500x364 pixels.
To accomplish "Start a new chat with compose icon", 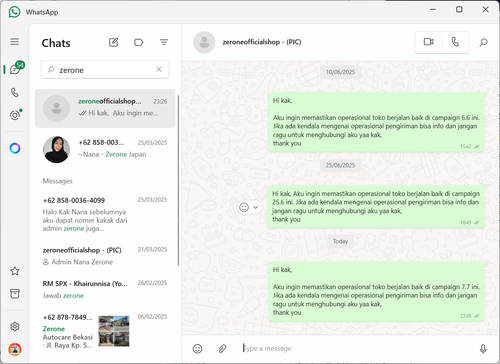I will [114, 42].
